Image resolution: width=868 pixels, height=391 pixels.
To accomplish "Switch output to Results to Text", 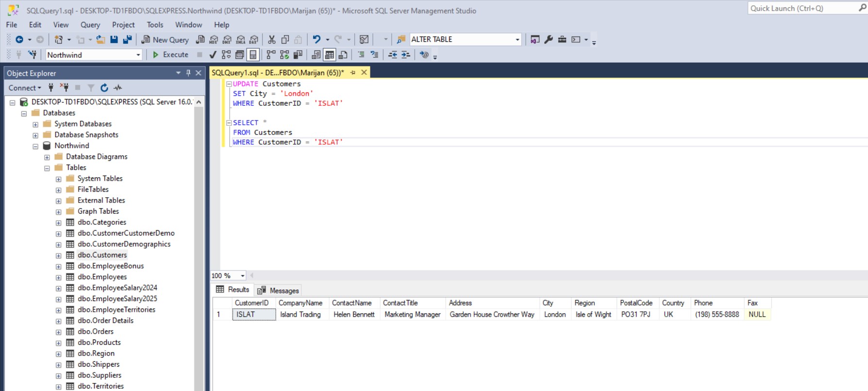I will [x=316, y=55].
